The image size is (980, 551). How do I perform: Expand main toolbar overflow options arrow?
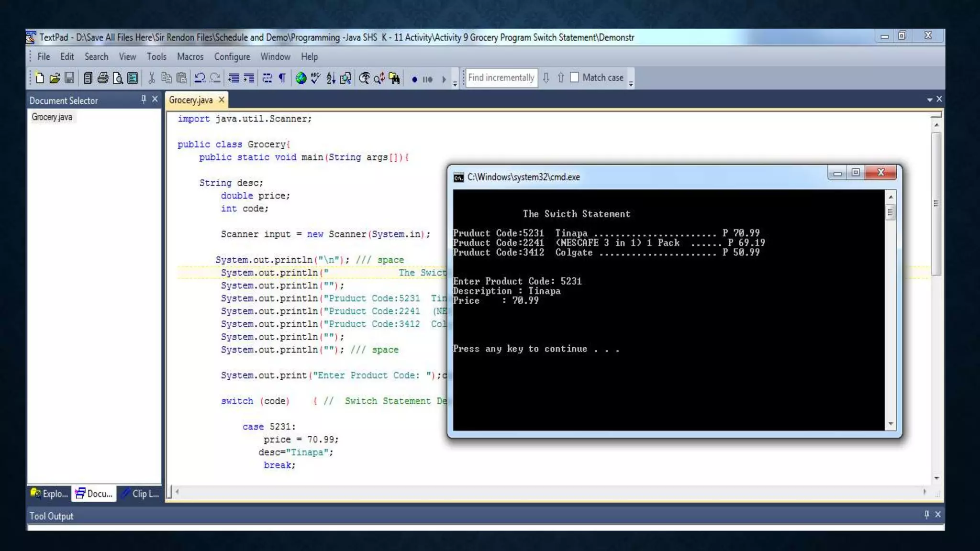point(455,84)
